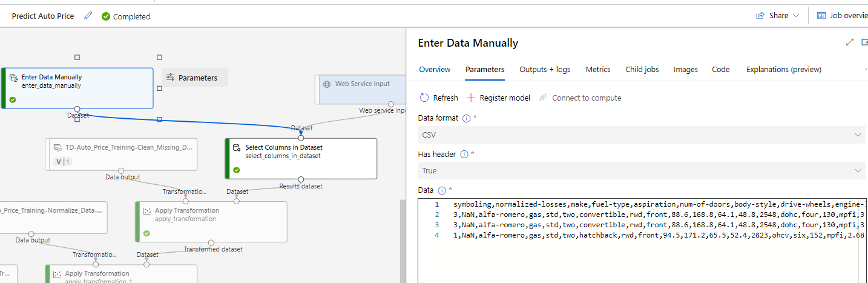Click the Has header info icon
Viewport: 868px width, 283px height.
click(x=464, y=154)
